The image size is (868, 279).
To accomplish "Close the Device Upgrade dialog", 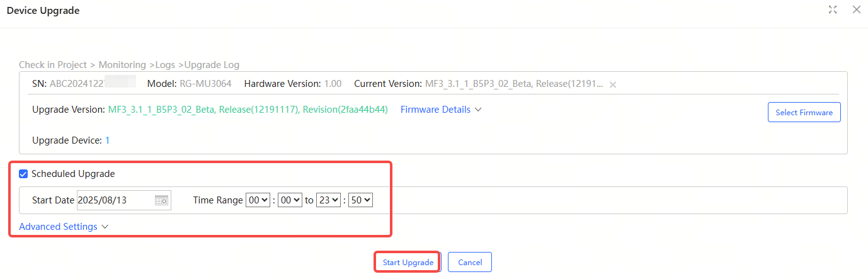I will pyautogui.click(x=855, y=9).
